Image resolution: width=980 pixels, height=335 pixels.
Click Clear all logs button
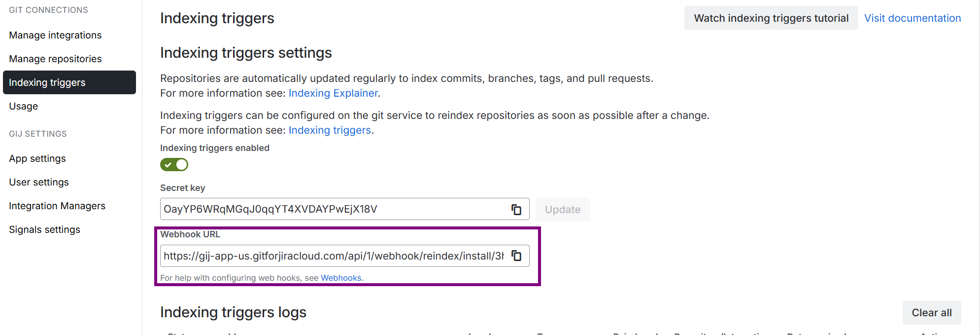tap(931, 313)
